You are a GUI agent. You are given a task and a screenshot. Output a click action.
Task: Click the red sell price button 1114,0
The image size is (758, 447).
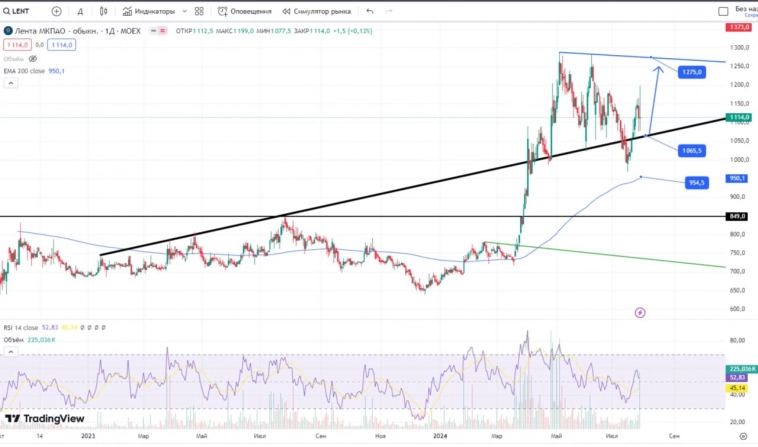17,45
